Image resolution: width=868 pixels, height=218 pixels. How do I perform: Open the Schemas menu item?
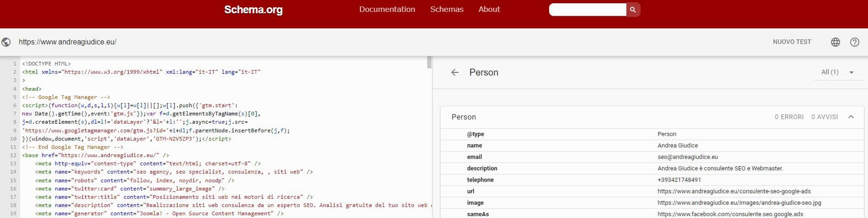[447, 9]
